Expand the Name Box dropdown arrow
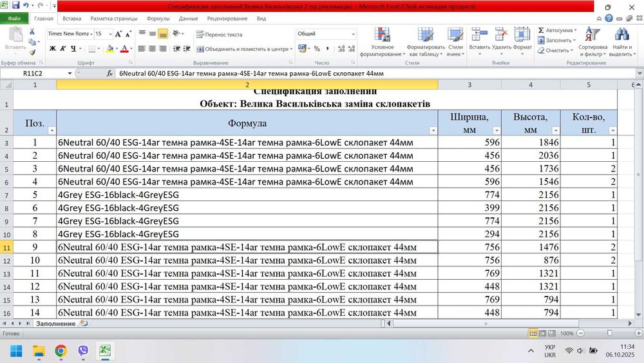 (70, 73)
